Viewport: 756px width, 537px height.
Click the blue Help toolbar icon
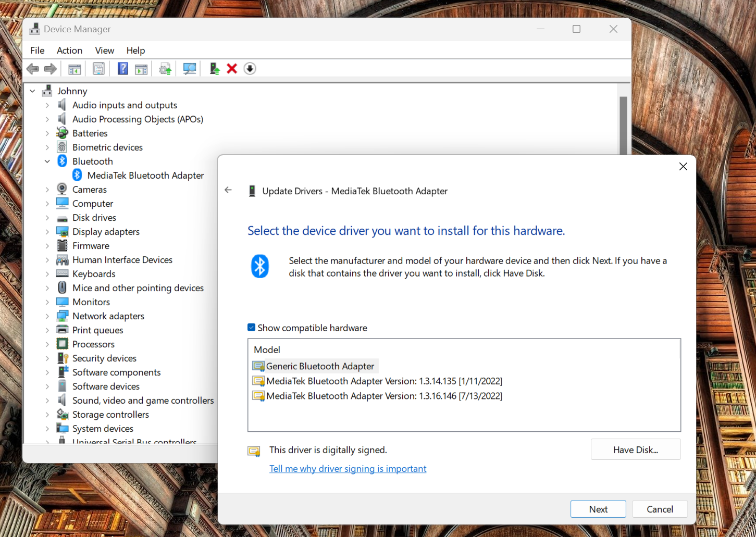coord(122,69)
